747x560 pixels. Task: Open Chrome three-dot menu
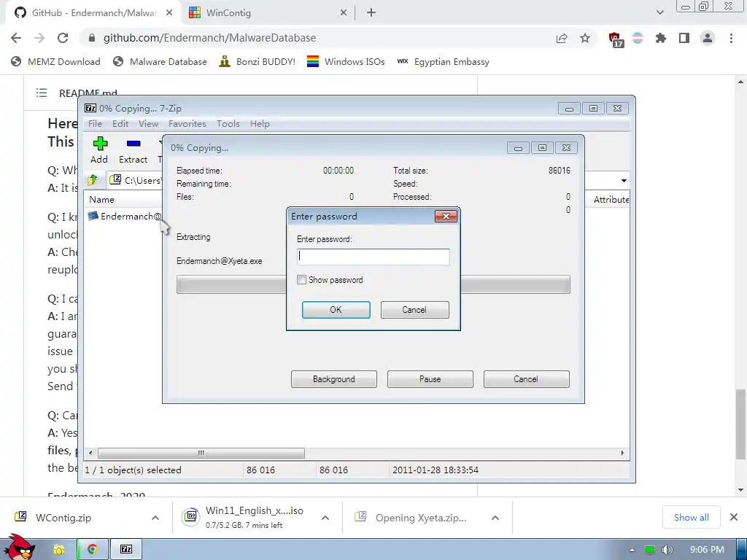[731, 38]
